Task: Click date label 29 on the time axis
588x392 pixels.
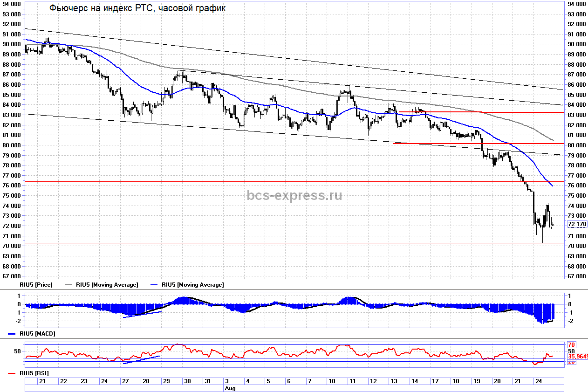Action: tap(166, 381)
